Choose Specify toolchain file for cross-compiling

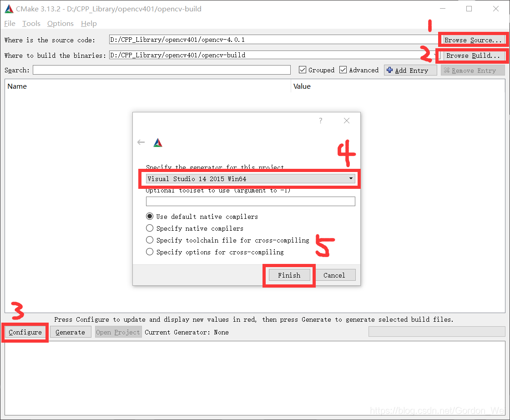pyautogui.click(x=150, y=240)
